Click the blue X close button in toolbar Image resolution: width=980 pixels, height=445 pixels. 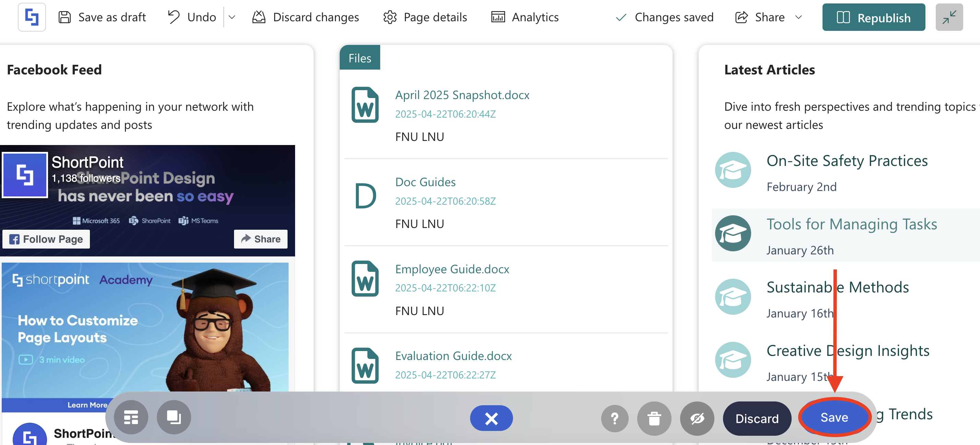(491, 418)
